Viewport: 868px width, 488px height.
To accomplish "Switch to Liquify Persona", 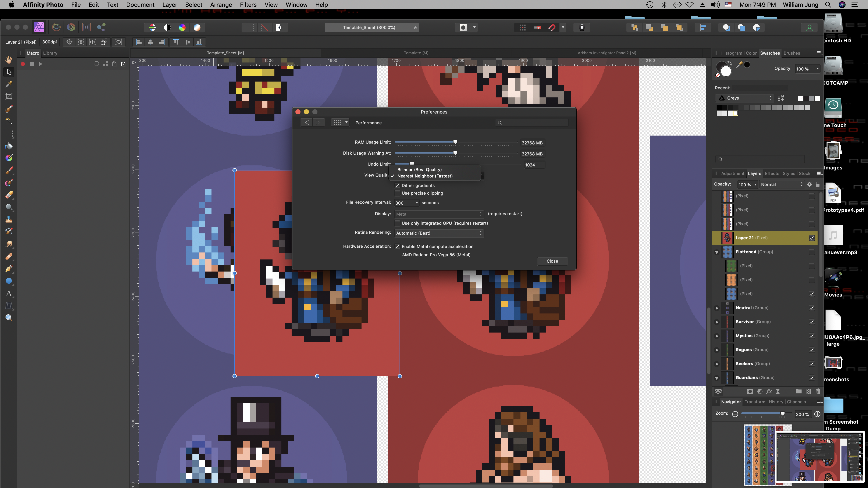I will coord(56,27).
